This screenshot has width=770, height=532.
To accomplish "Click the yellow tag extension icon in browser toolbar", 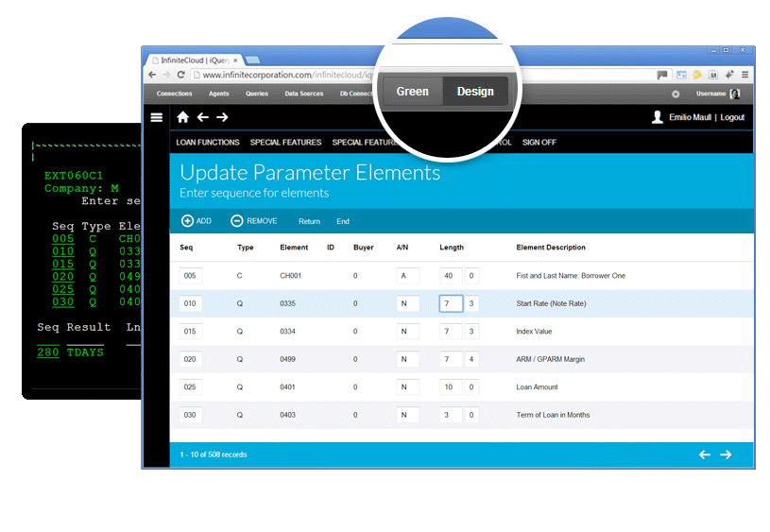I will (x=697, y=75).
